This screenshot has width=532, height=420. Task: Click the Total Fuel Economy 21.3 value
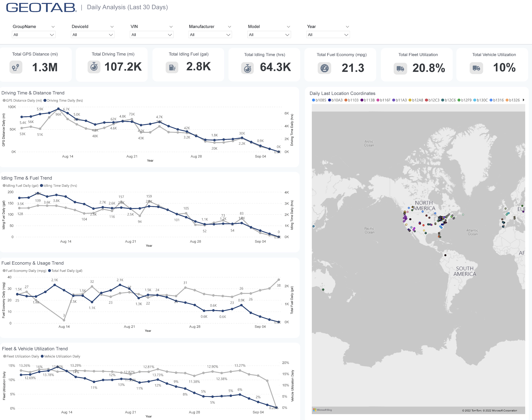coord(353,68)
